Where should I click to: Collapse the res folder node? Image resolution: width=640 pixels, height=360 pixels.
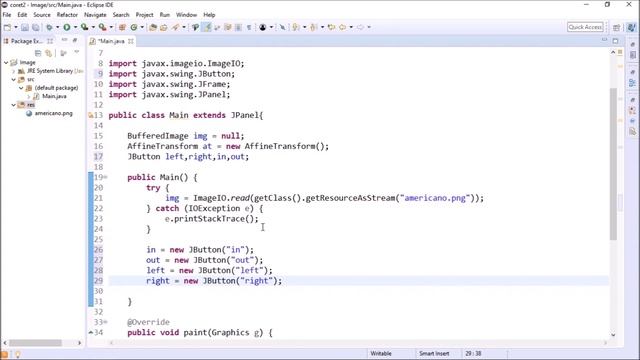click(x=13, y=105)
